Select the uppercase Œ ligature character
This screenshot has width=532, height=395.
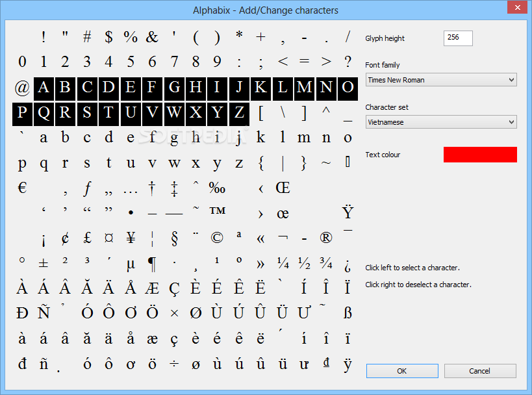point(283,188)
